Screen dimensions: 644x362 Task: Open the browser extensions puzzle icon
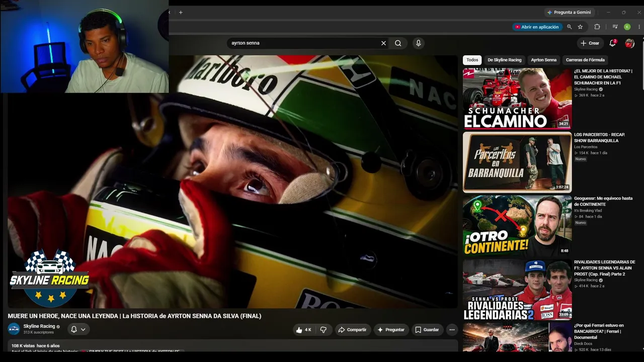coord(597,27)
